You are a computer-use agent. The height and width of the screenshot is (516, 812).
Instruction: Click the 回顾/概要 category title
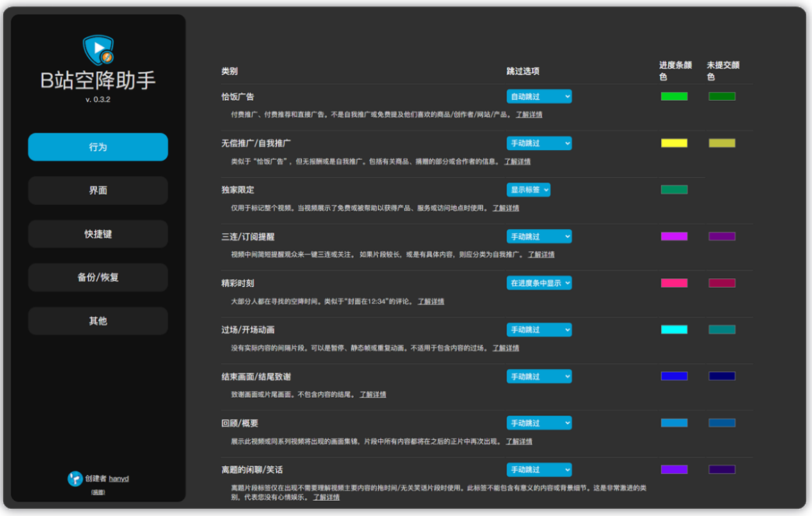tap(240, 423)
